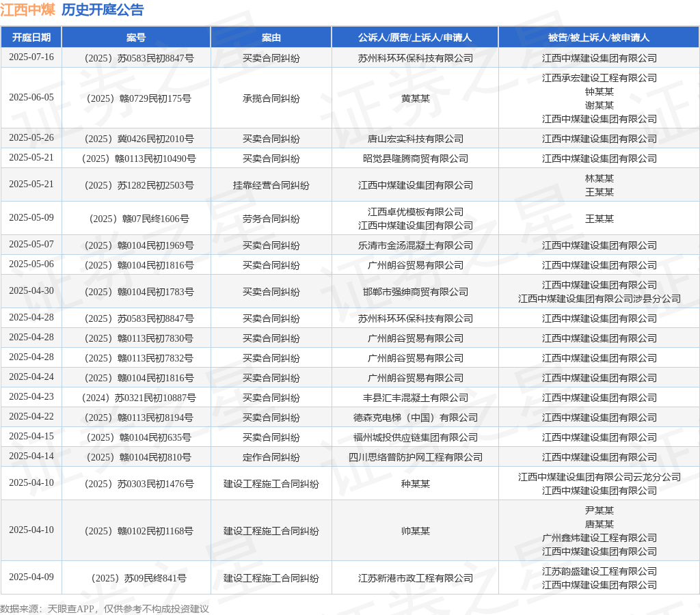
Task: Click date 2025-04-14
Action: 31,456
